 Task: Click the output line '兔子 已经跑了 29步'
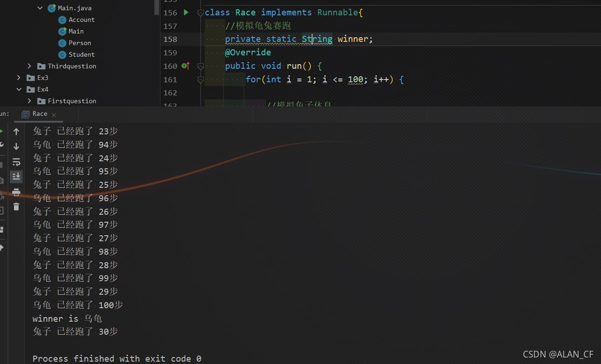[75, 291]
